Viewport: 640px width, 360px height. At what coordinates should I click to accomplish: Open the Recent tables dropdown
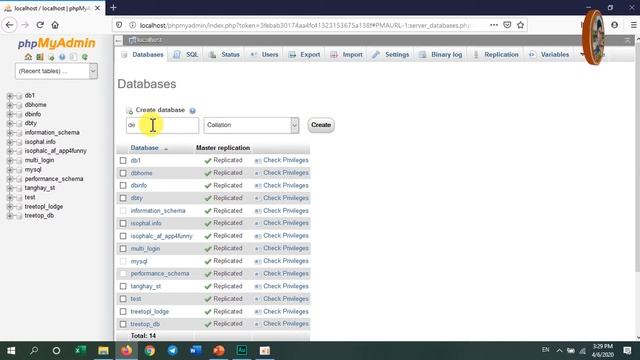tap(56, 71)
